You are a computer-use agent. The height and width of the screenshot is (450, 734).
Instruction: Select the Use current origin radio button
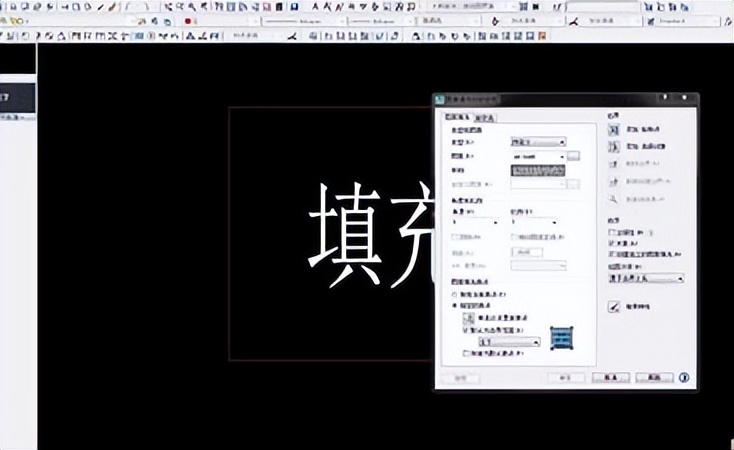(x=454, y=295)
